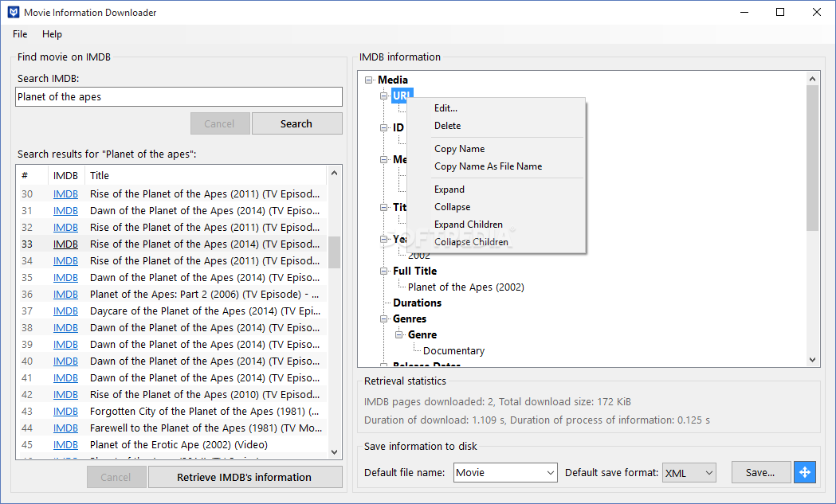This screenshot has height=504, width=836.
Task: Select Planet of the Erotic Ape (2002) result
Action: coord(179,445)
